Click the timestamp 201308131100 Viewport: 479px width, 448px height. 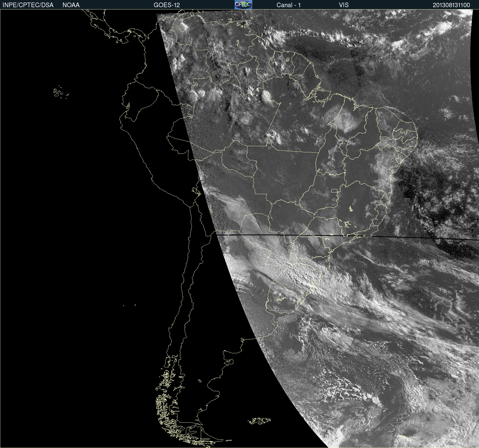451,5
